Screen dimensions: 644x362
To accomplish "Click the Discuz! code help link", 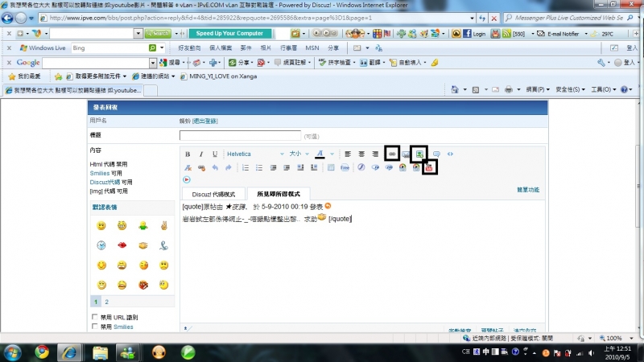I will coord(105,183).
